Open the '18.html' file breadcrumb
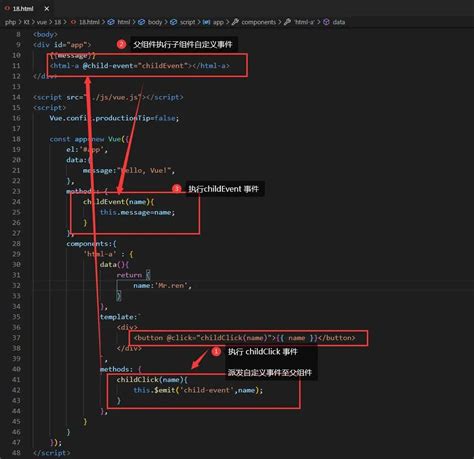 tap(89, 22)
